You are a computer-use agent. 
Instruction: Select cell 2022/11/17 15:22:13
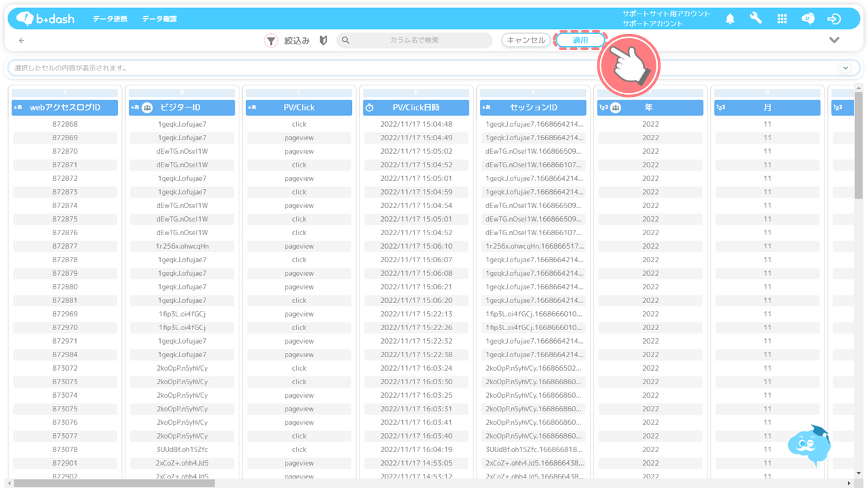tap(416, 314)
